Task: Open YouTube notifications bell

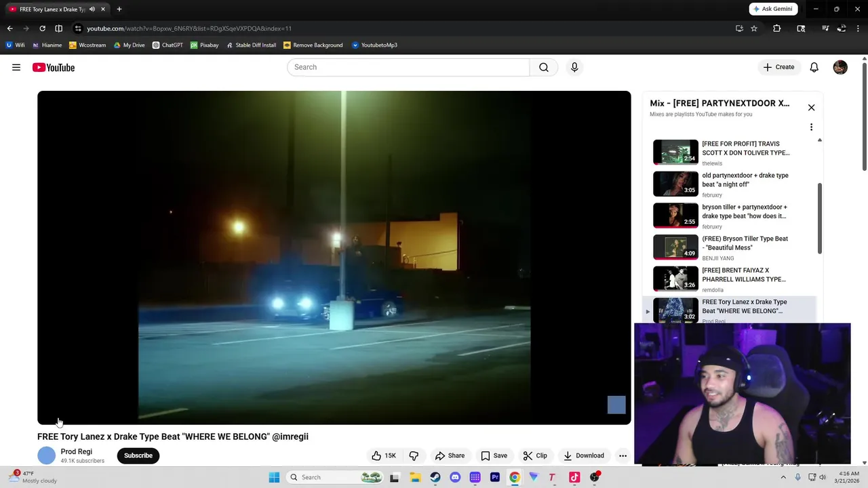Action: [x=814, y=67]
